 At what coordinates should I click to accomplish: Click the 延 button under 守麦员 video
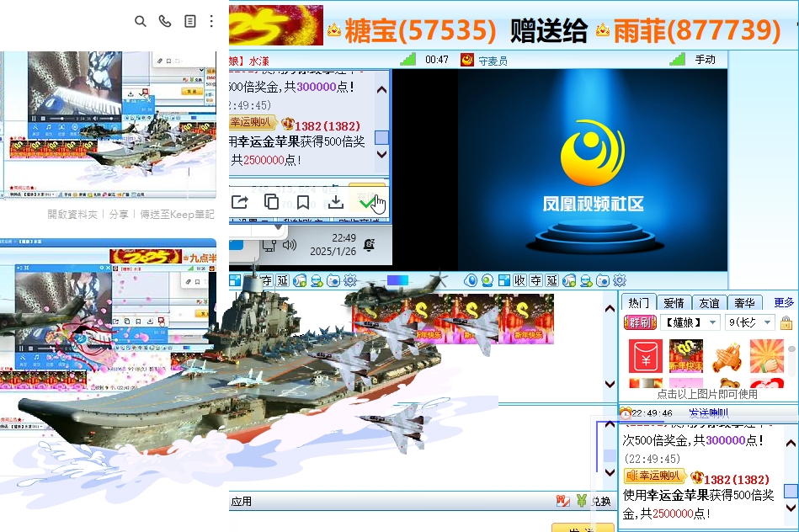pos(552,280)
